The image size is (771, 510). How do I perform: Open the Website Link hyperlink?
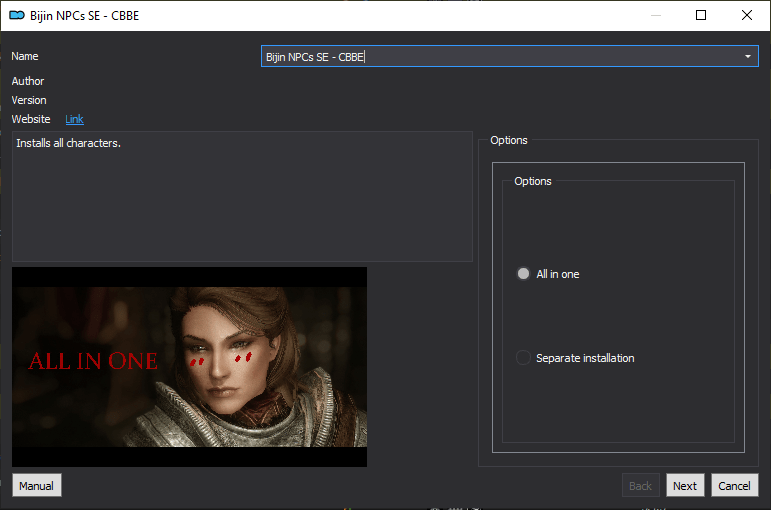pos(74,119)
